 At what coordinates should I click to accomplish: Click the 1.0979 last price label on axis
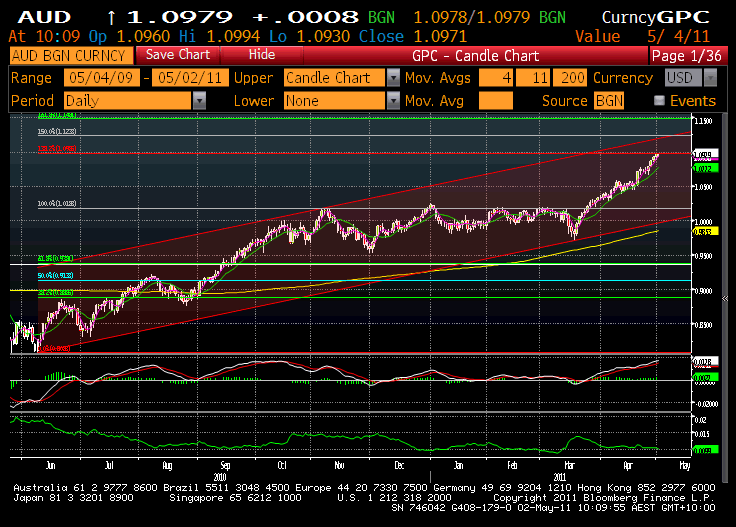(705, 154)
